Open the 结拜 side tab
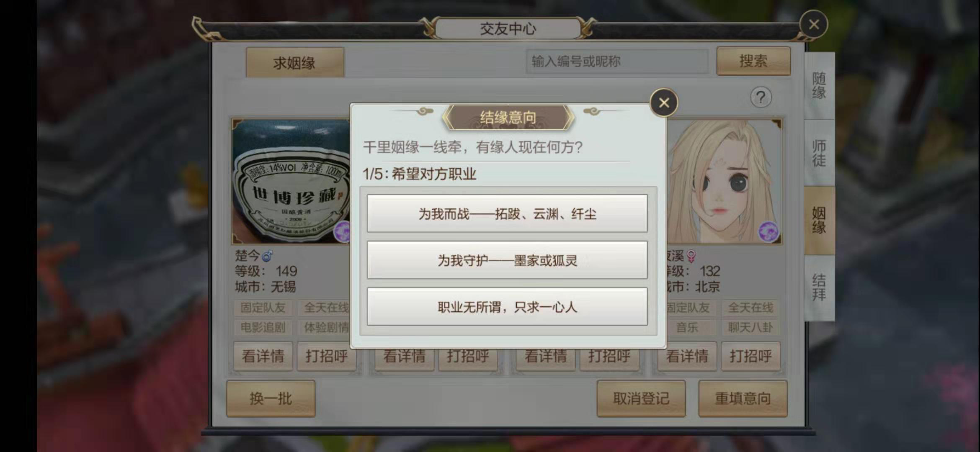This screenshot has height=452, width=980. pyautogui.click(x=819, y=288)
